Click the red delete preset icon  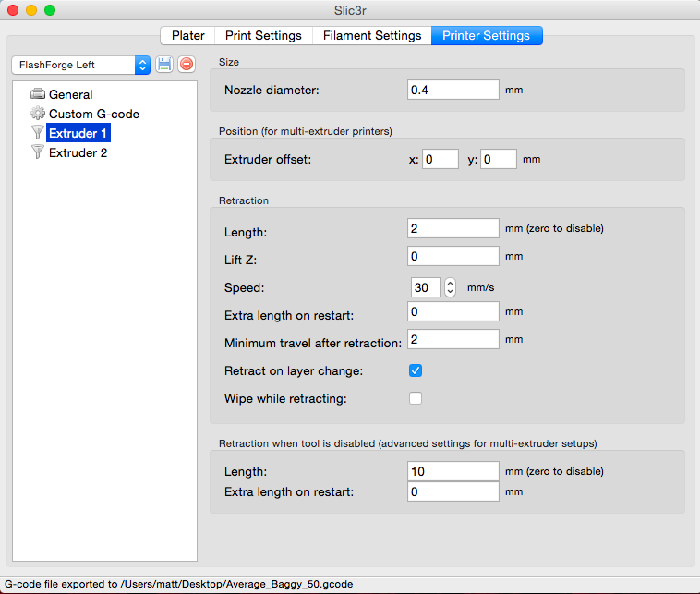click(187, 65)
